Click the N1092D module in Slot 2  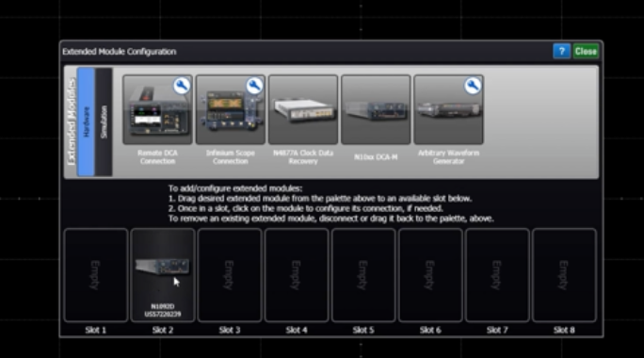(163, 275)
